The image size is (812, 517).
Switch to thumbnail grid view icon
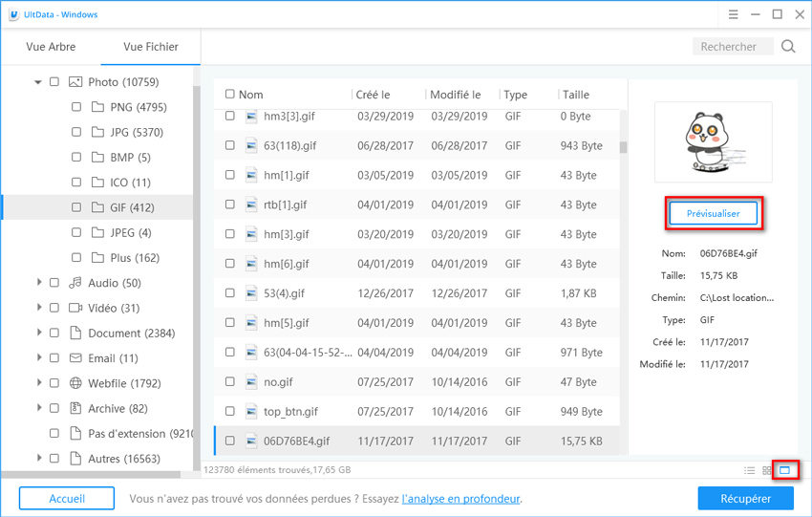(x=767, y=470)
